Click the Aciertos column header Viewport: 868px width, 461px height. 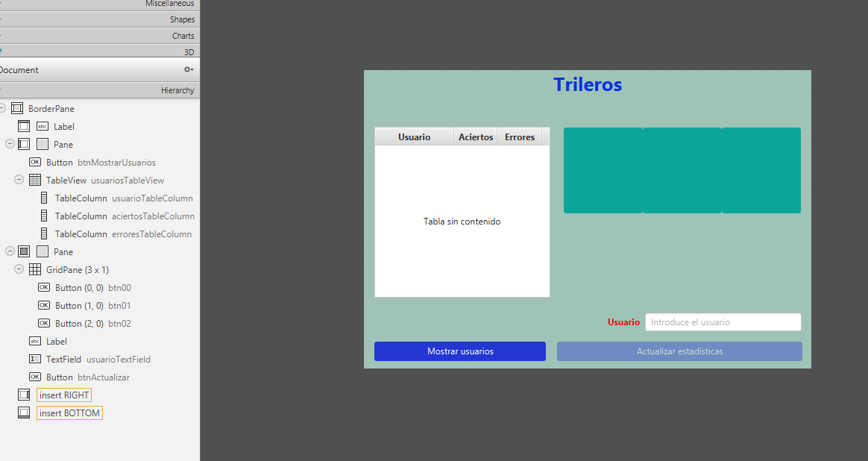click(x=476, y=137)
